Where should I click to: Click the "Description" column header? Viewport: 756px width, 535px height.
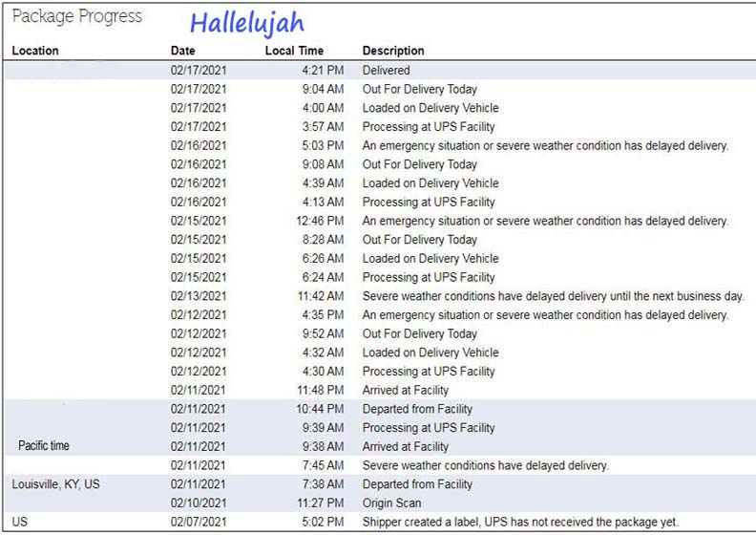(x=393, y=51)
